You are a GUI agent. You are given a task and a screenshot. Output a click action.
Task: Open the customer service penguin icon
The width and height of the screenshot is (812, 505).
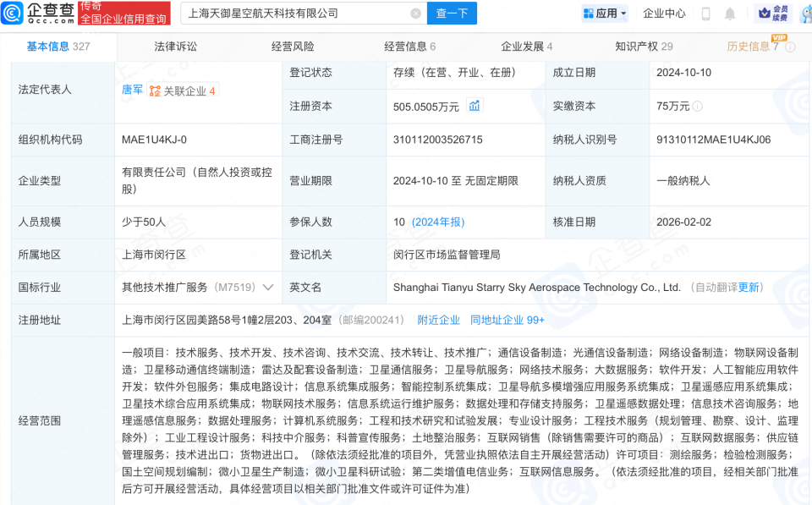805,14
